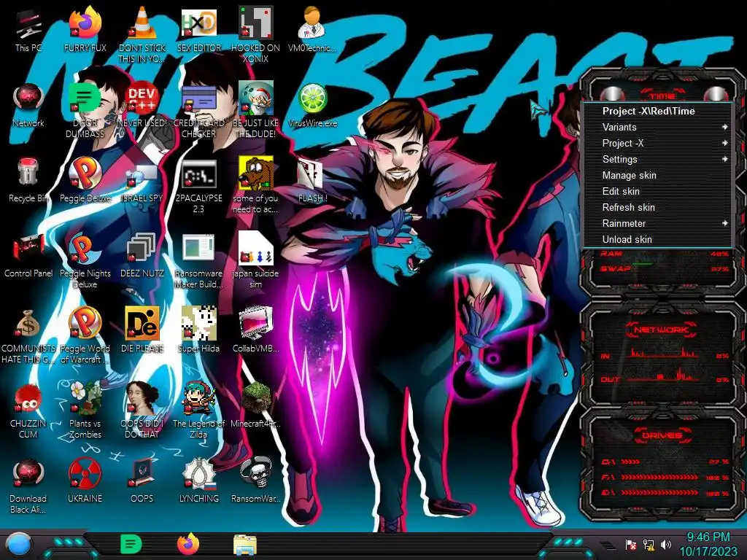Image resolution: width=747 pixels, height=560 pixels.
Task: Click the network warning tray icon
Action: (x=649, y=544)
